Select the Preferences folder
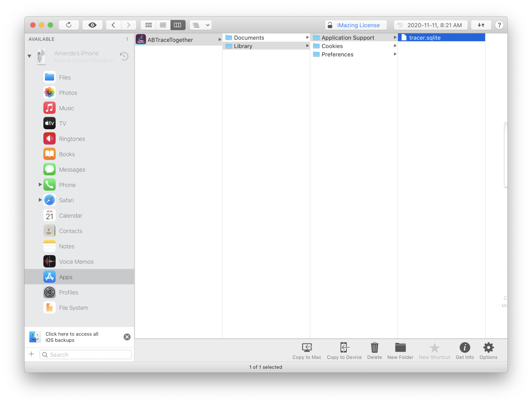Viewport: 532px width, 405px height. point(354,54)
